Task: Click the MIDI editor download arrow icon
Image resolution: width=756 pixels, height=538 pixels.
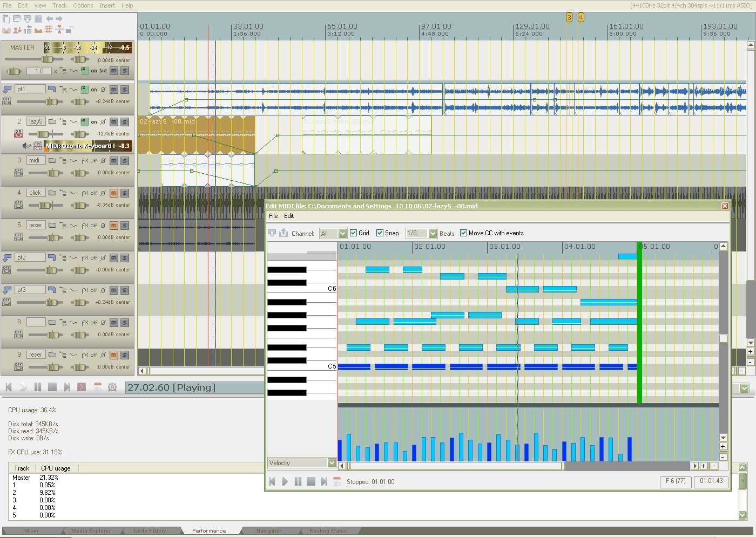Action: coord(272,233)
